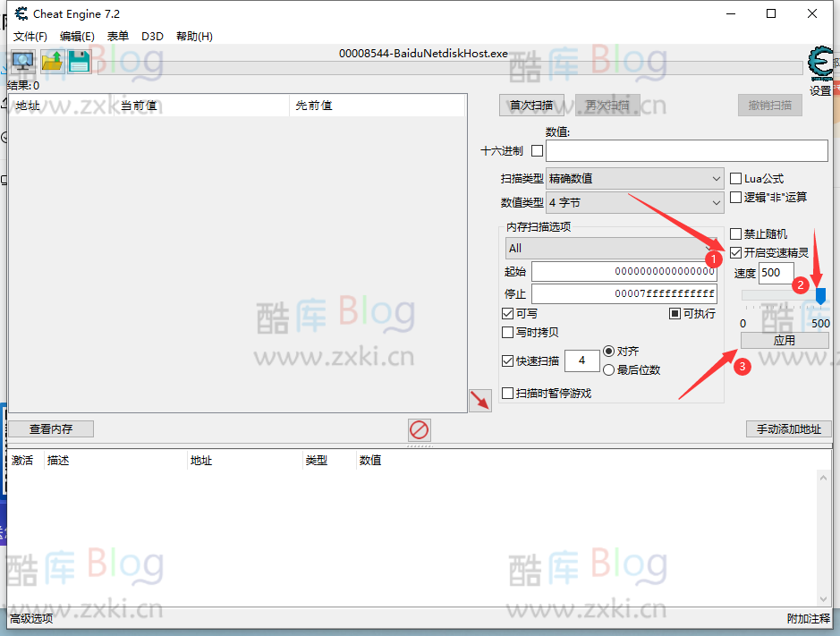Click the 应用 apply button
The height and width of the screenshot is (636, 840).
784,340
